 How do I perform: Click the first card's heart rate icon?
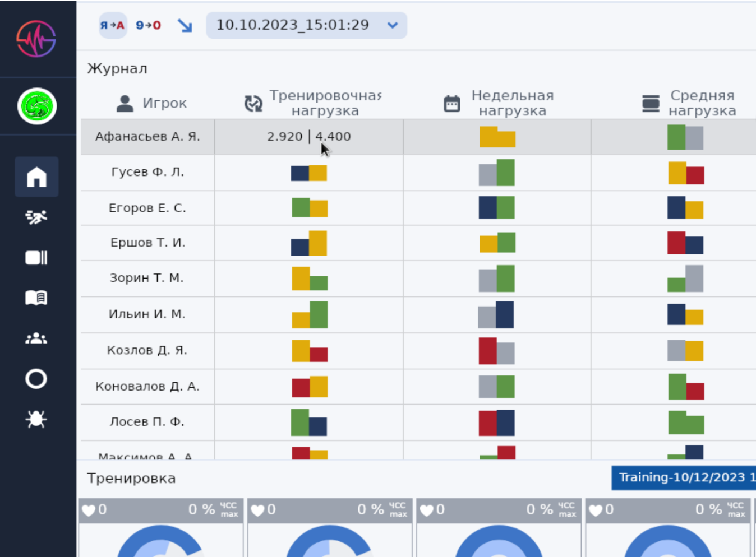(89, 510)
